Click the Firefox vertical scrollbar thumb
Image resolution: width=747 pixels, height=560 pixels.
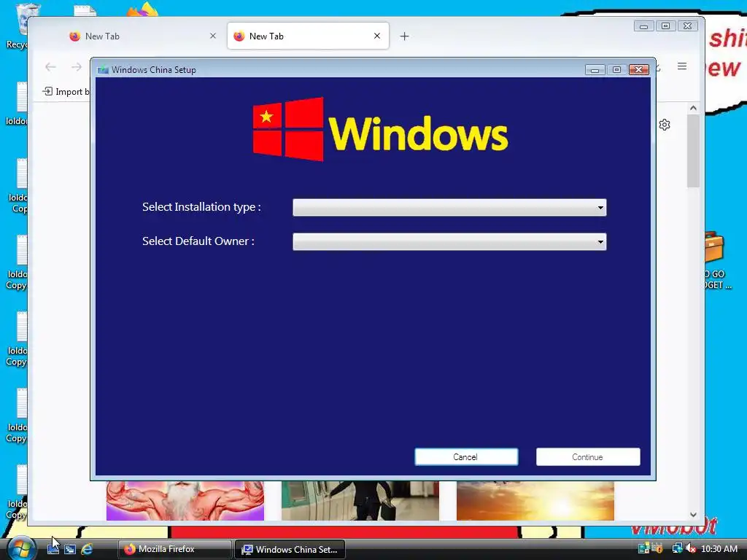693,151
